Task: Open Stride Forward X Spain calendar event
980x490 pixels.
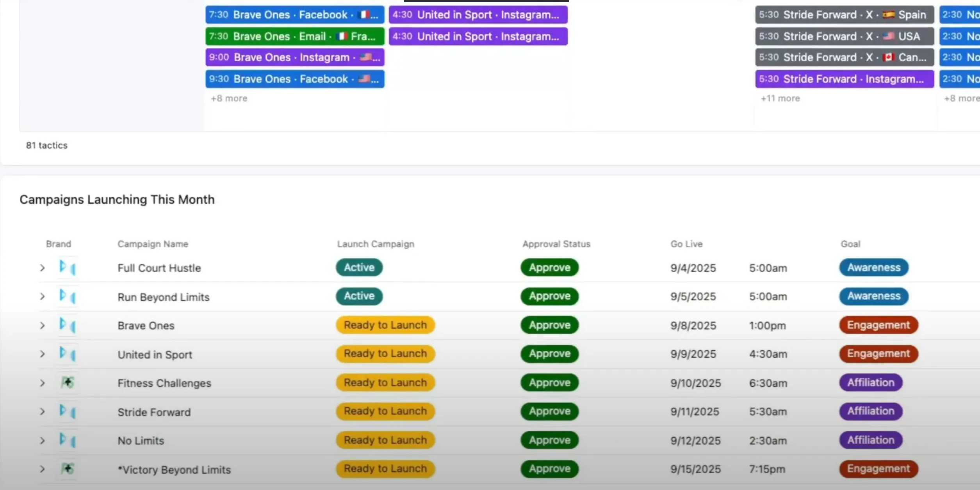Action: pos(845,15)
